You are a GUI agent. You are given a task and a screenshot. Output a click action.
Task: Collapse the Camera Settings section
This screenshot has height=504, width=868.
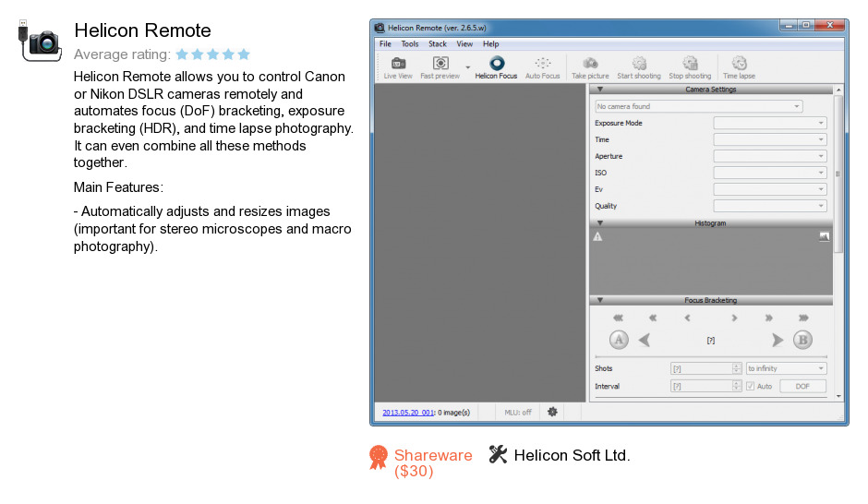click(x=600, y=89)
